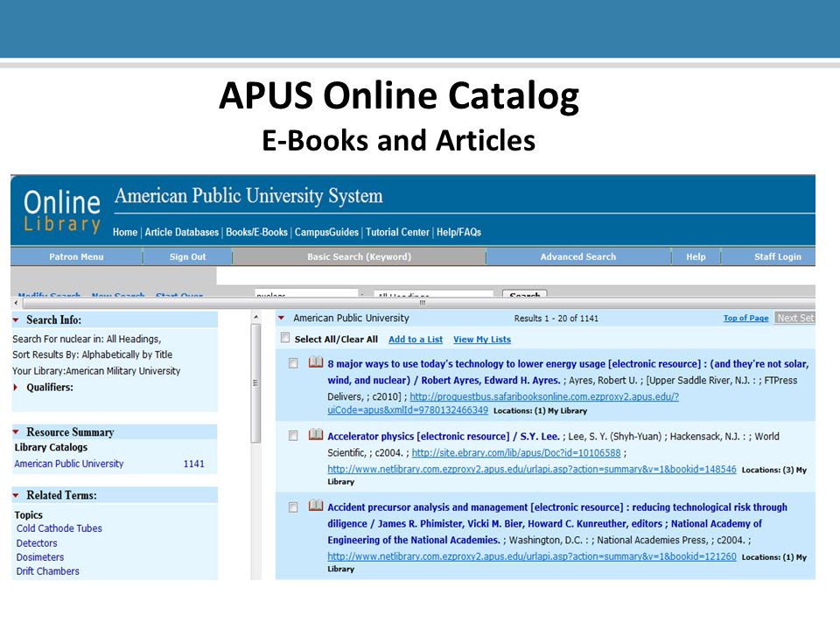840x630 pixels.
Task: Switch to Basic Search (Keyword) tab
Action: (359, 256)
